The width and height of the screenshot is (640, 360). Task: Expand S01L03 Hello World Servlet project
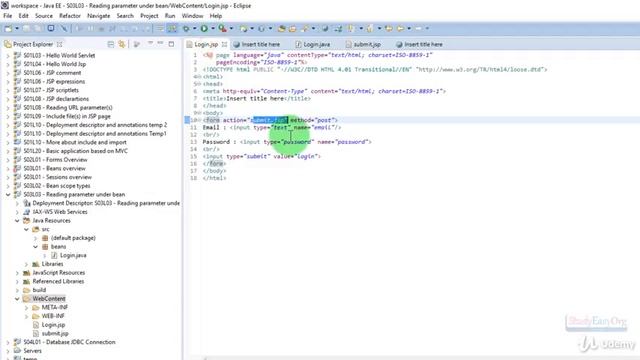pyautogui.click(x=8, y=56)
